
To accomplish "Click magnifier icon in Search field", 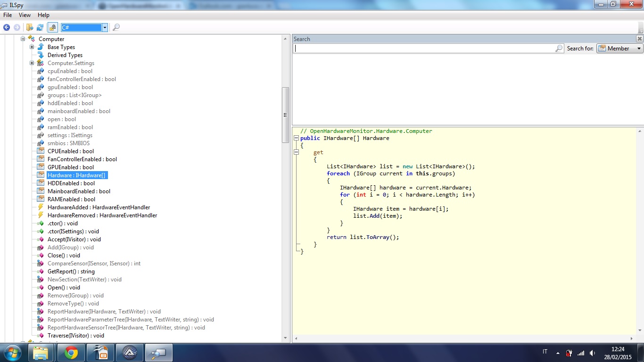I will point(559,48).
